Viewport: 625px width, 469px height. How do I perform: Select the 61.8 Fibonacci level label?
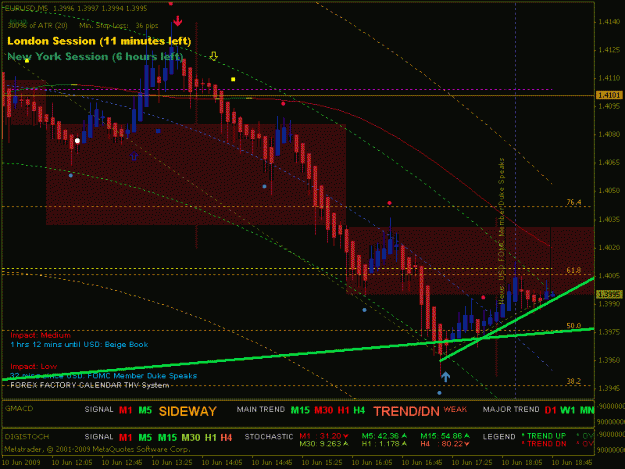coord(574,271)
